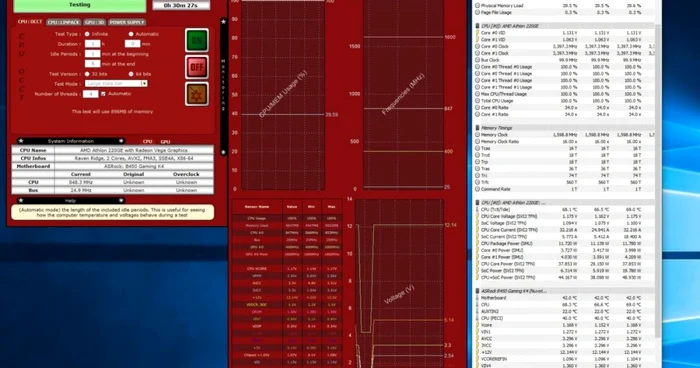
Task: Click the icon beside CPU Package Power (SMU)
Action: (477, 243)
